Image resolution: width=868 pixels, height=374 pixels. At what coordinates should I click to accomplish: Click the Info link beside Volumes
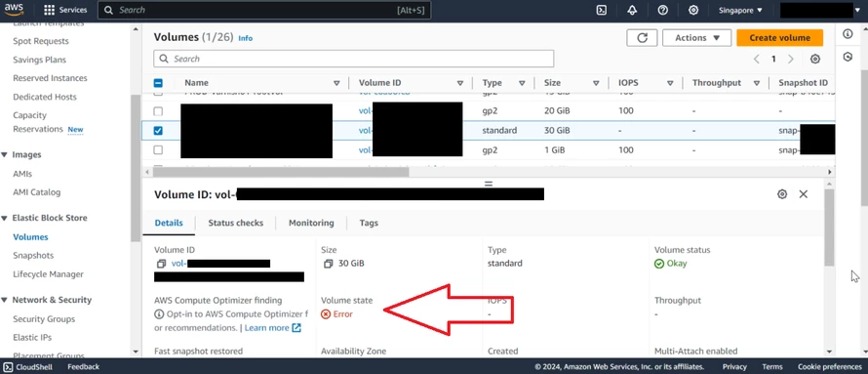[x=245, y=38]
